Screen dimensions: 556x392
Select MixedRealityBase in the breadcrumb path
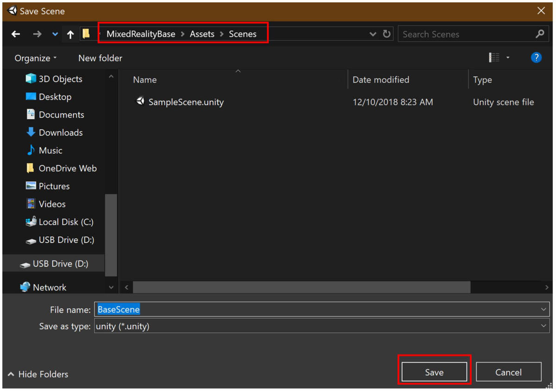pyautogui.click(x=141, y=34)
